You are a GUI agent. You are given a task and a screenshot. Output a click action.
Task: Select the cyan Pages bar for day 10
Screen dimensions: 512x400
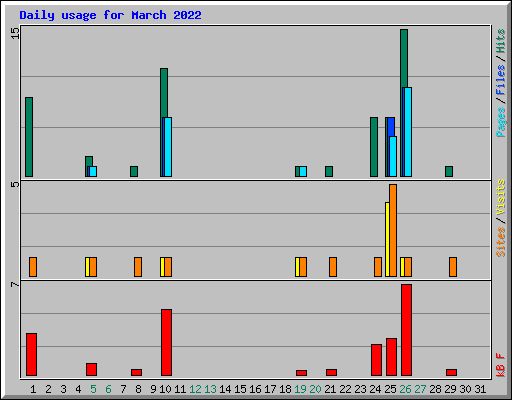pyautogui.click(x=168, y=147)
